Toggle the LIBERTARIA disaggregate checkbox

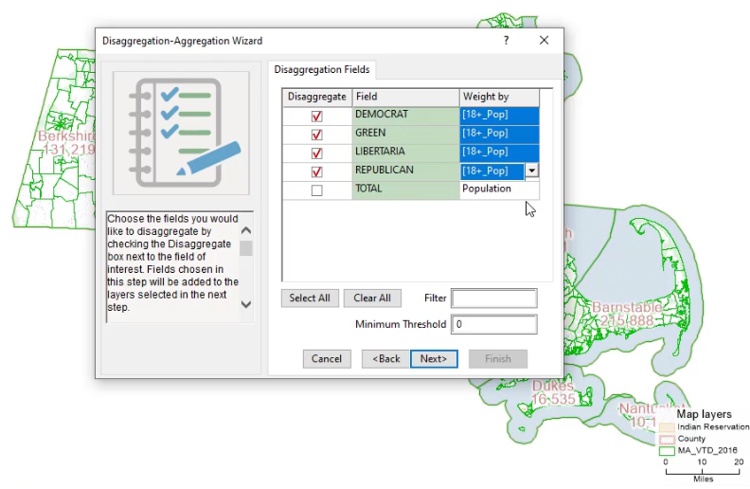317,153
